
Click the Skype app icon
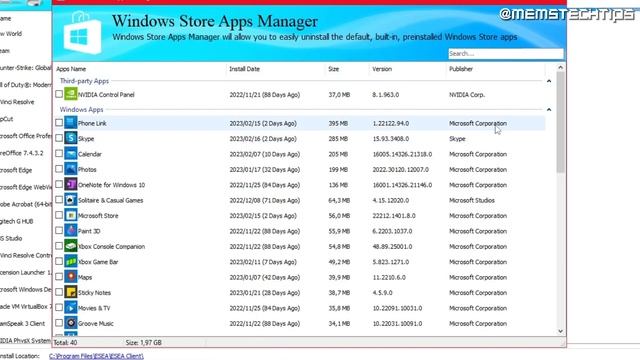[x=71, y=138]
